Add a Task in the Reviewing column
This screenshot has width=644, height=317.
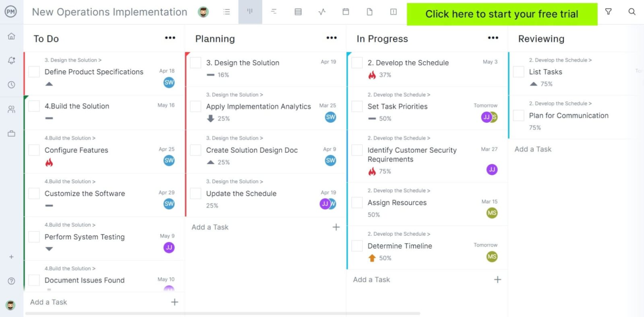point(532,149)
